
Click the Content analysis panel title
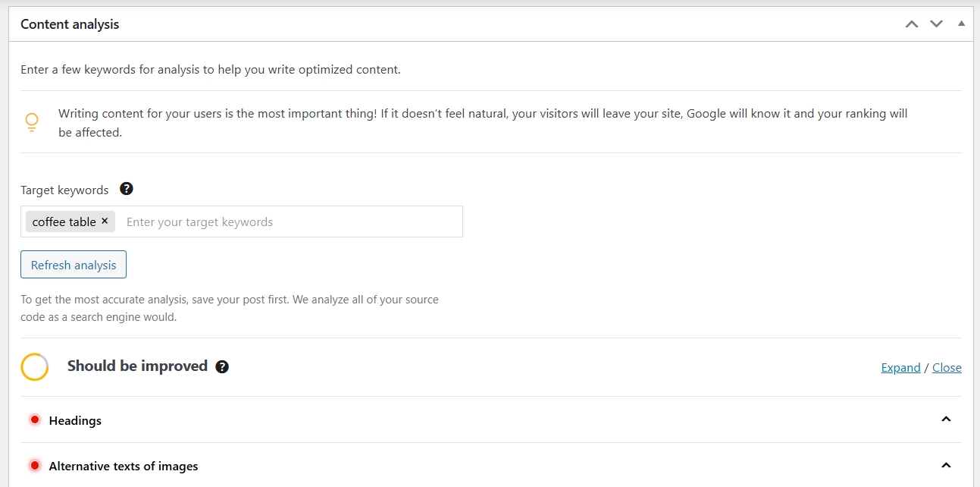pos(70,24)
